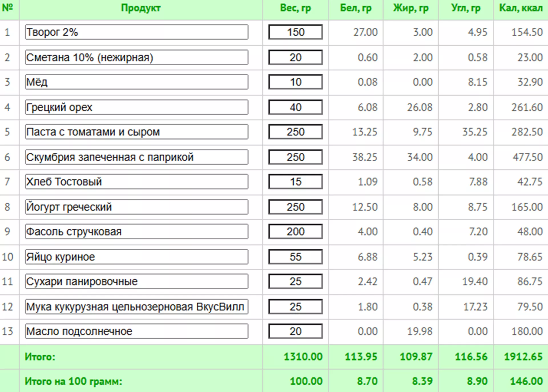548x392 pixels.
Task: Focus the Йогурт греческий product field
Action: (x=136, y=207)
